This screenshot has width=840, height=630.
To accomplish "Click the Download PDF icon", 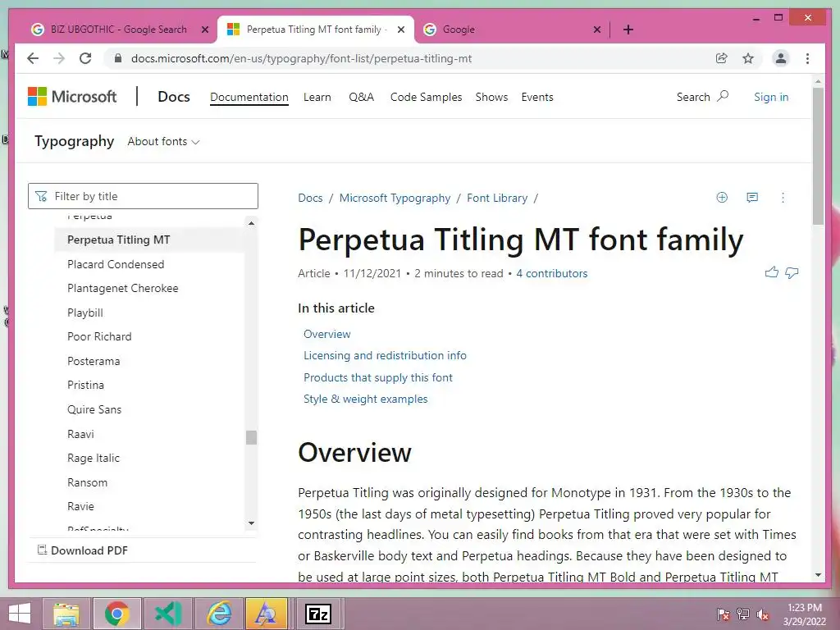I will click(42, 550).
